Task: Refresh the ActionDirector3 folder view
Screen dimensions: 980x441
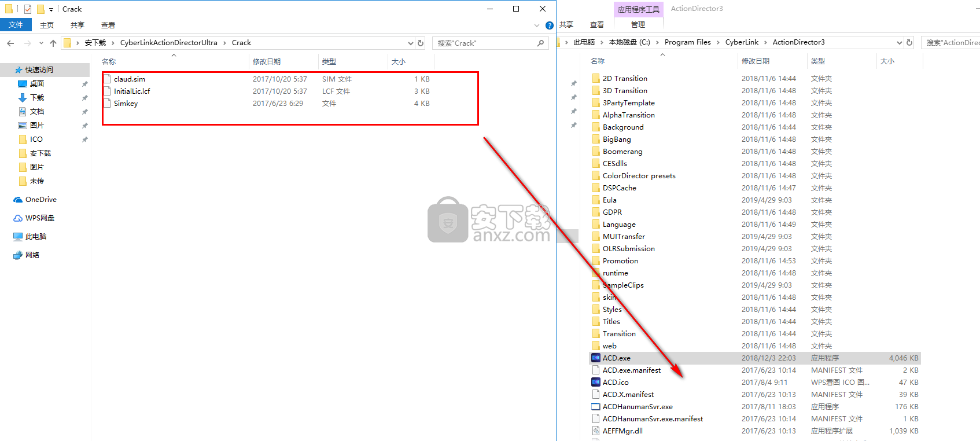Action: (909, 42)
